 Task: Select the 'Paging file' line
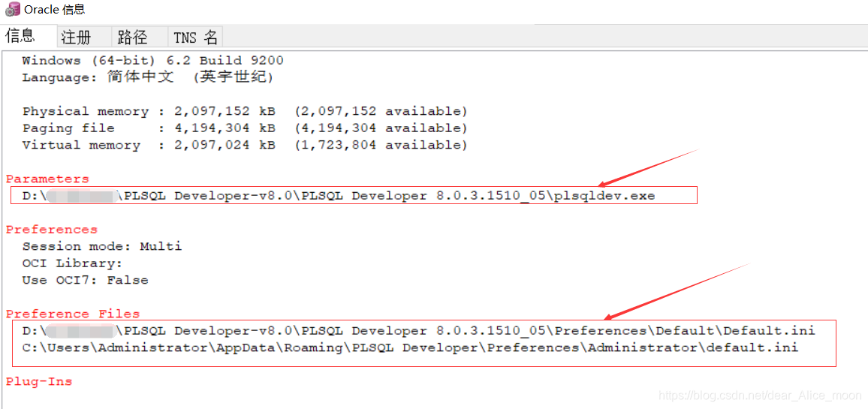click(245, 128)
